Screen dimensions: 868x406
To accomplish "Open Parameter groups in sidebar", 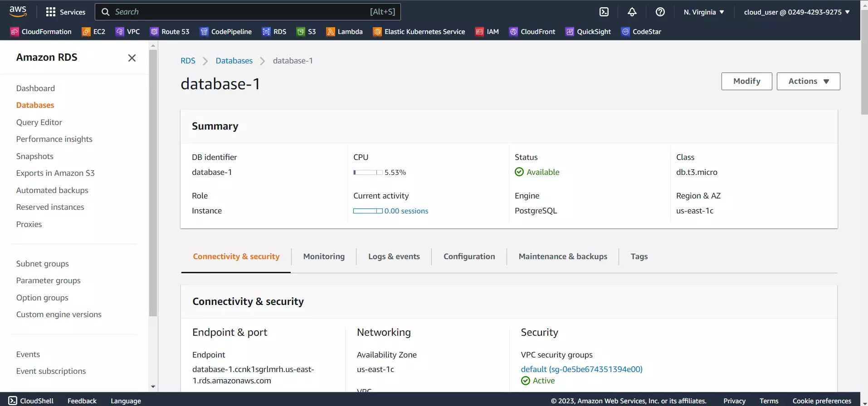I will (x=49, y=280).
